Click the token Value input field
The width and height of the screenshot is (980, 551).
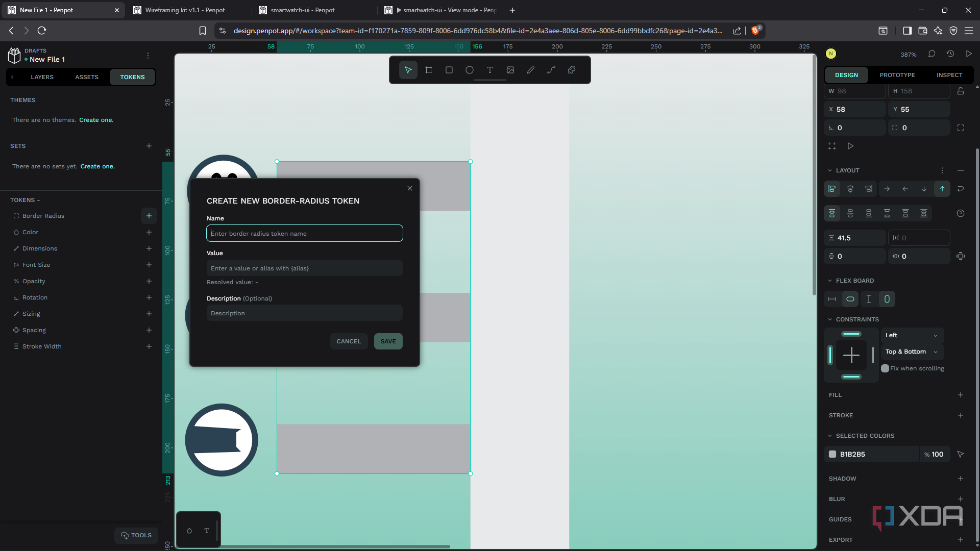[305, 268]
